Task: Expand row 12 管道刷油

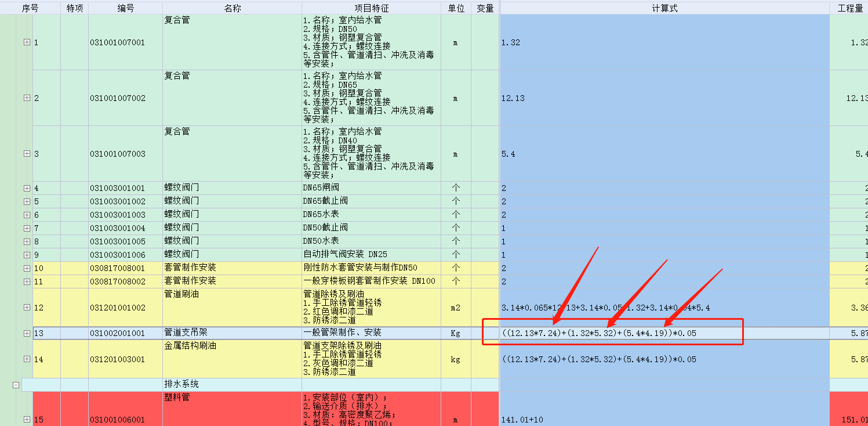Action: coord(27,308)
